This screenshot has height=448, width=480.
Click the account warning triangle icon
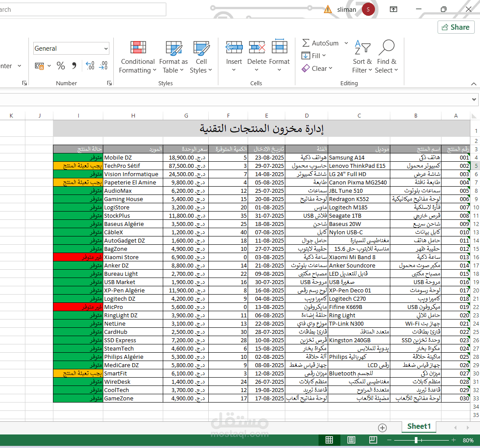click(x=328, y=10)
